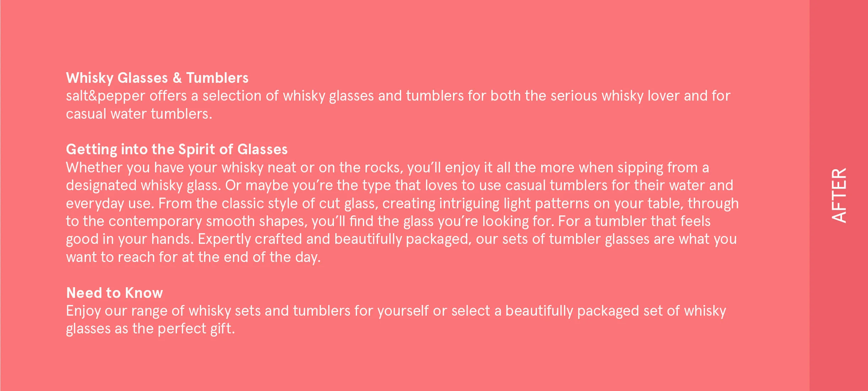
Task: Click the line starting "Enjoy our range of whisky sets"
Action: pyautogui.click(x=396, y=311)
